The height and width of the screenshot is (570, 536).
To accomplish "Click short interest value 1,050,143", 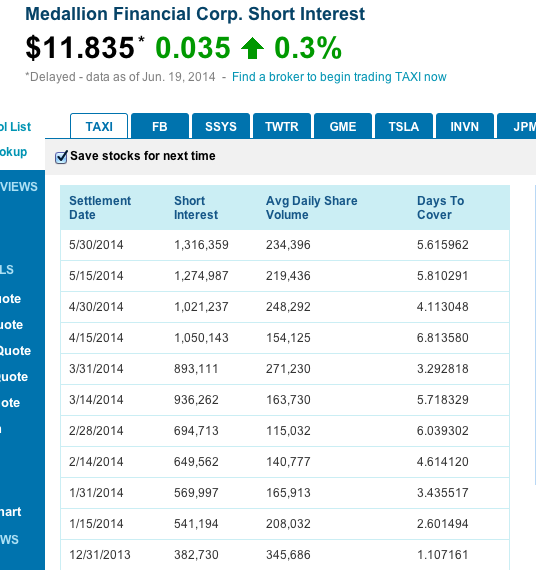I will (x=201, y=338).
